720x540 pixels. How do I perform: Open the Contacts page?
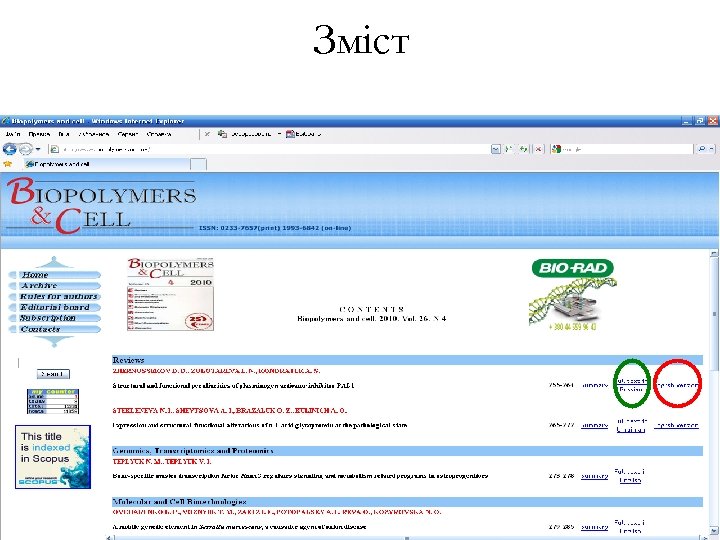coord(54,329)
